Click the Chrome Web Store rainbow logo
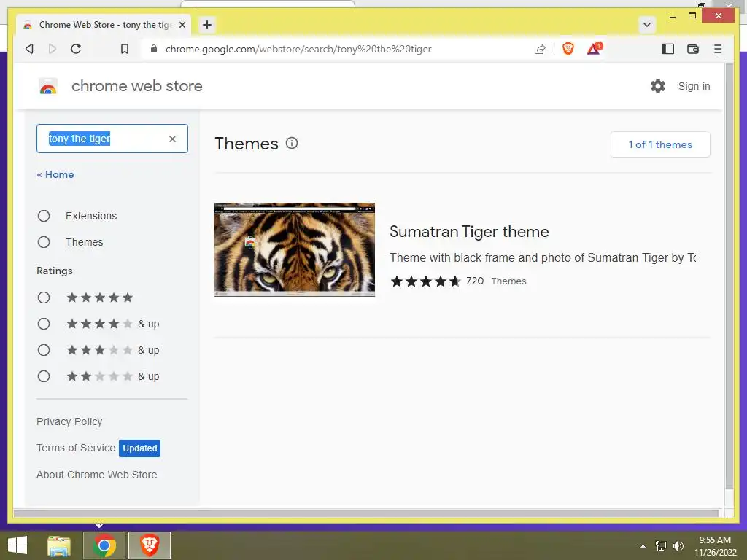This screenshot has width=747, height=560. (x=47, y=86)
